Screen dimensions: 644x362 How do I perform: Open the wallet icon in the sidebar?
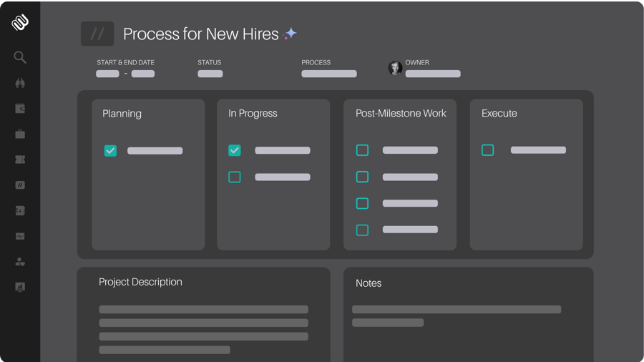[x=20, y=109]
